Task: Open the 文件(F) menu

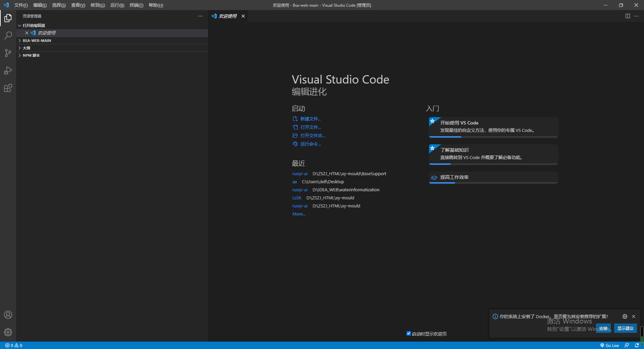Action: [21, 5]
